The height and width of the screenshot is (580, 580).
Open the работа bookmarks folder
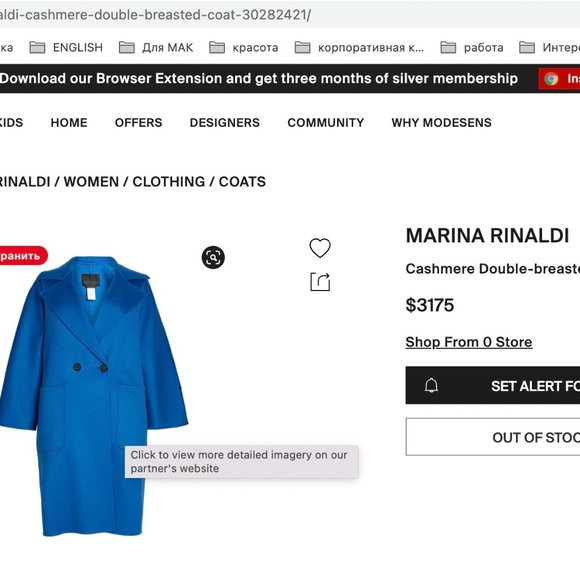coord(472,47)
